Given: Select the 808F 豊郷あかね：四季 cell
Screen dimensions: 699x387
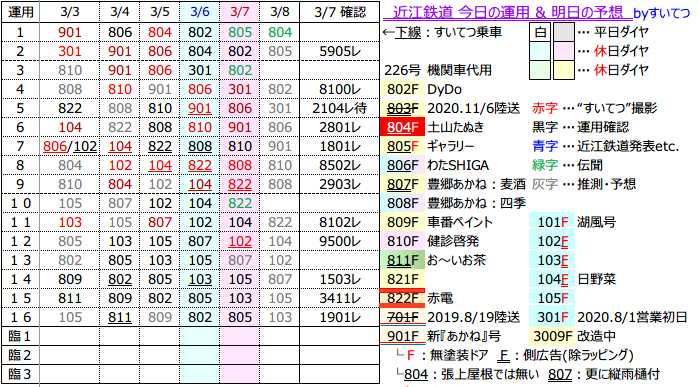Looking at the screenshot, I should pyautogui.click(x=402, y=204).
